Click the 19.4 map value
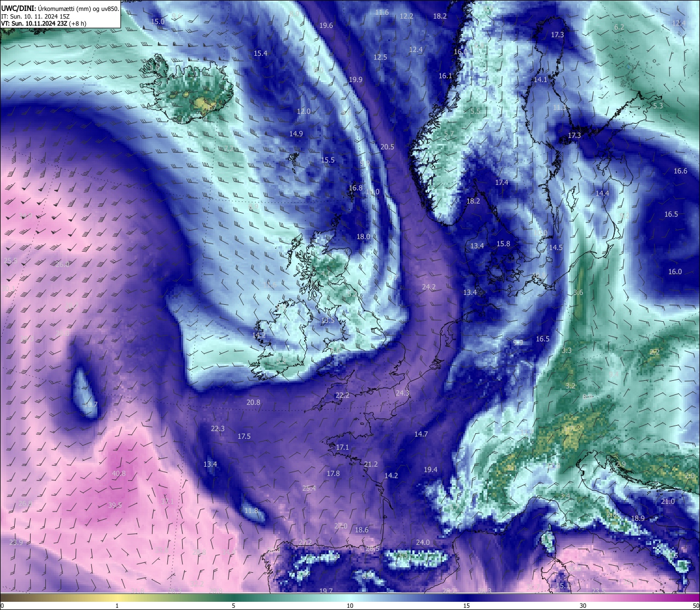The image size is (700, 610). pos(430,469)
